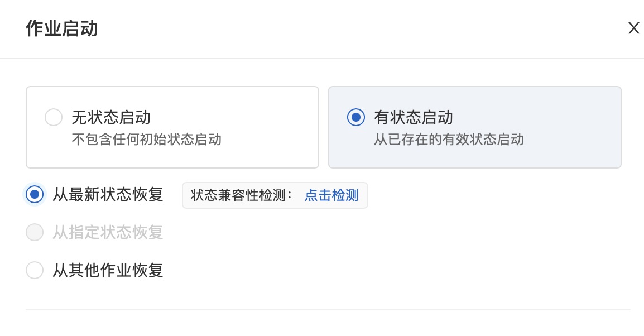
Task: Click the disabled 从指定状态恢复 radio button
Action: coord(35,232)
